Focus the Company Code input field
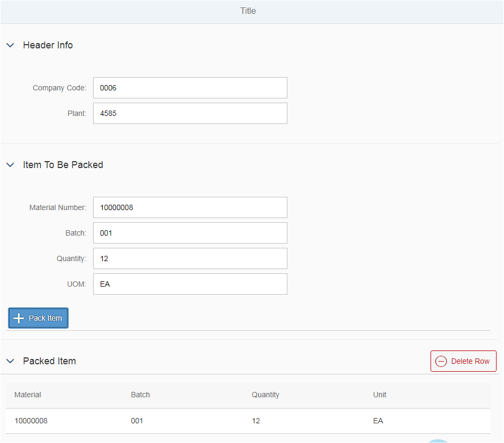This screenshot has height=443, width=504. point(191,88)
